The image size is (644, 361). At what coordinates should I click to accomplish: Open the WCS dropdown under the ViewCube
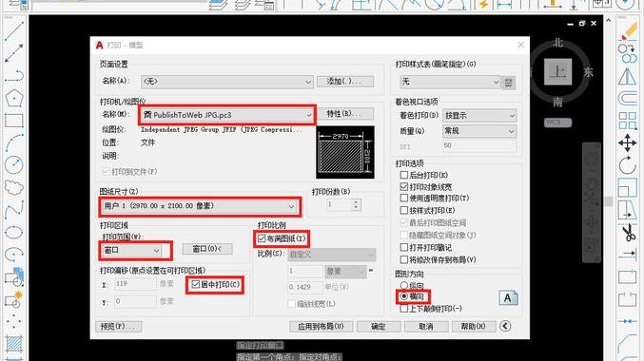click(558, 123)
